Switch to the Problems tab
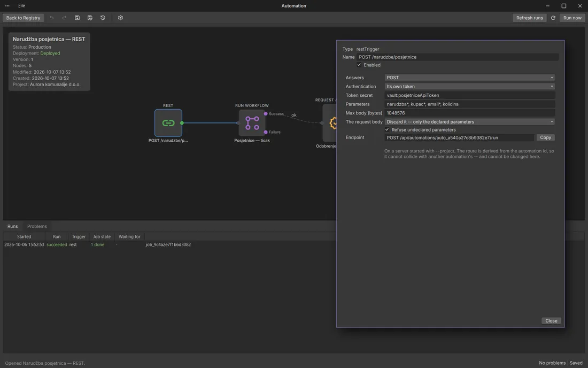The image size is (588, 368). tap(37, 226)
